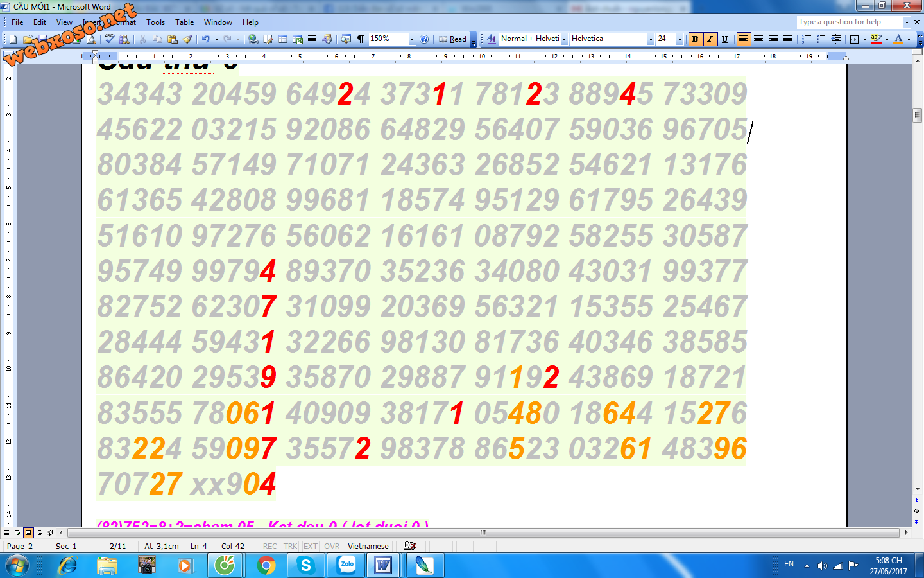Apply numbered list formatting
Screen dimensions: 924x578
[x=807, y=39]
